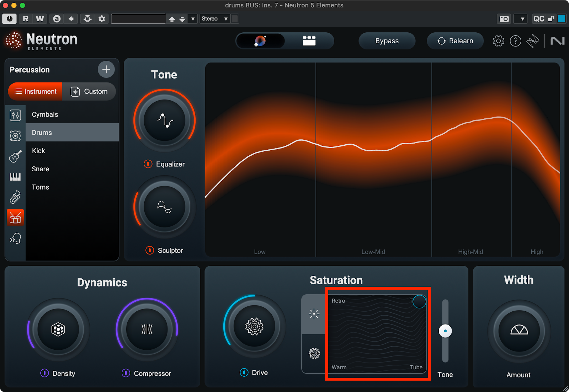
Task: Click the A/B comparison icon
Action: [57, 18]
